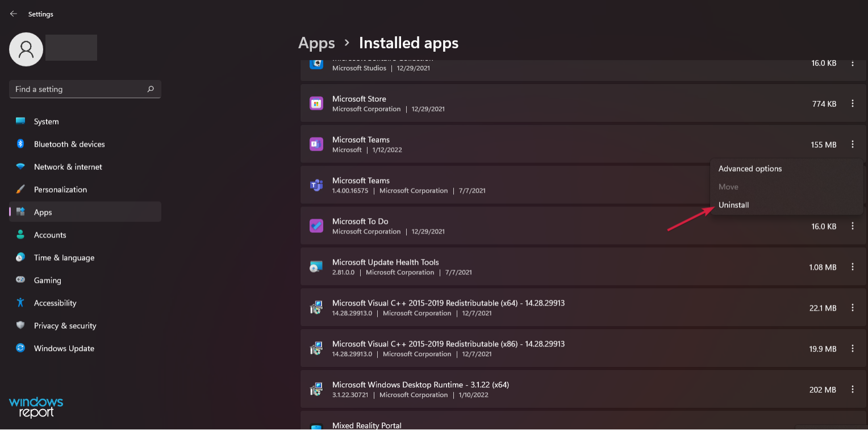Click Microsoft Teams name dated 1/12/2022
The image size is (868, 430).
[361, 140]
